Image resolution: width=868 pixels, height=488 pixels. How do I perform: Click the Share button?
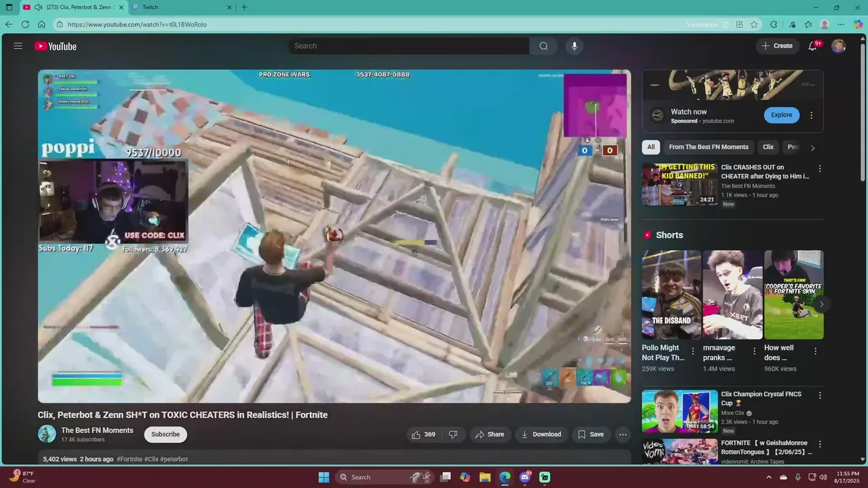click(x=490, y=434)
